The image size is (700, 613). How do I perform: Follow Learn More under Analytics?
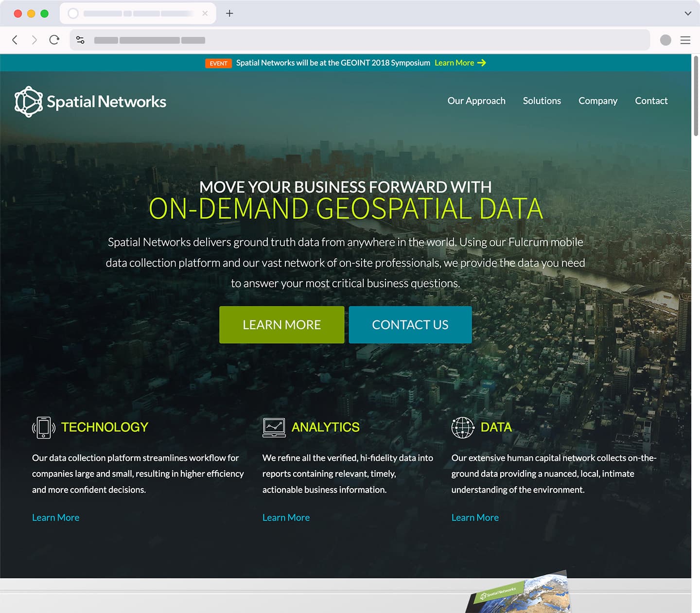[286, 518]
